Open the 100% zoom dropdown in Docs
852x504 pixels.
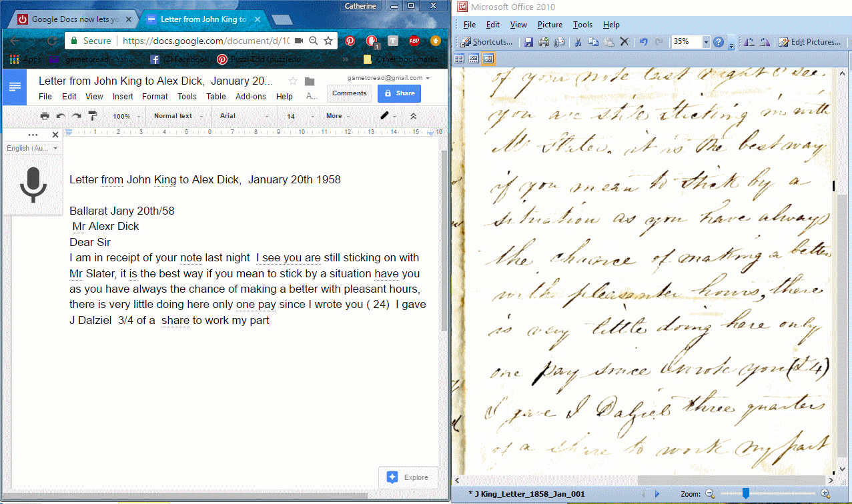click(126, 116)
